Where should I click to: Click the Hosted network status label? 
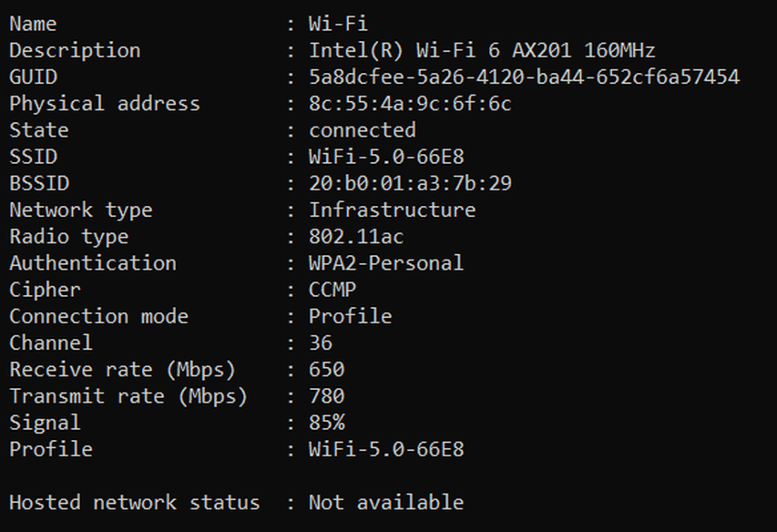(x=134, y=503)
